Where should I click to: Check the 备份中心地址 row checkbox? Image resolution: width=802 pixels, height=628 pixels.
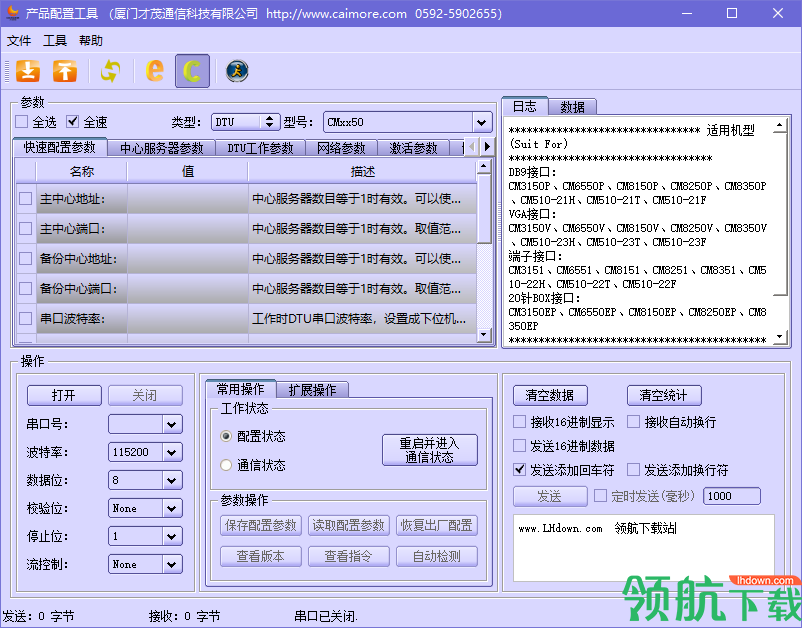26,259
